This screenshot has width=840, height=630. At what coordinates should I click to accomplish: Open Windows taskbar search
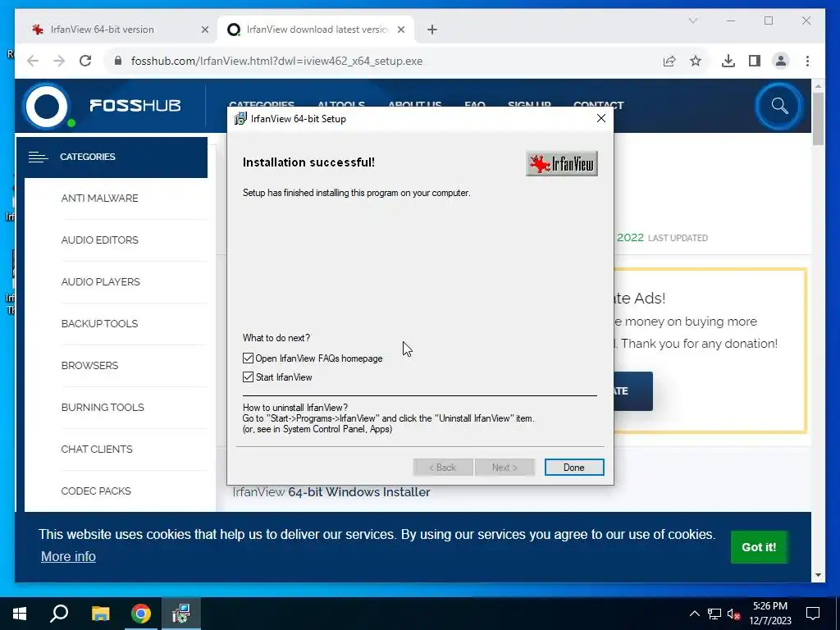tap(59, 614)
